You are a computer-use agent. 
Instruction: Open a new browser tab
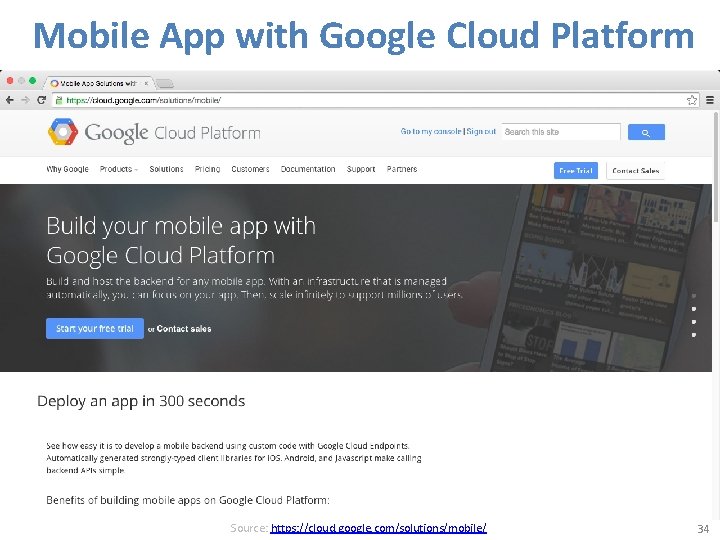point(165,84)
